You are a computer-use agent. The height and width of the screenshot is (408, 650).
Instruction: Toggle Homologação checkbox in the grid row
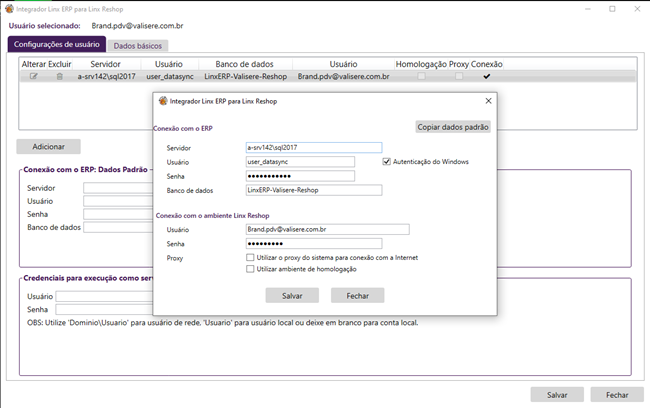click(421, 76)
